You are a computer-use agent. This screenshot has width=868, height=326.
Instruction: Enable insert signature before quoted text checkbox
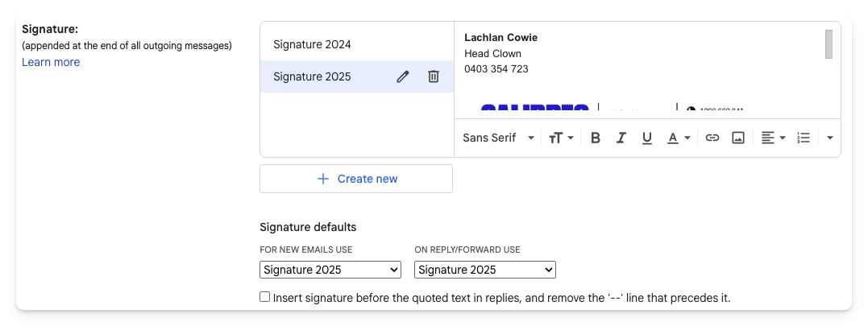tap(264, 297)
